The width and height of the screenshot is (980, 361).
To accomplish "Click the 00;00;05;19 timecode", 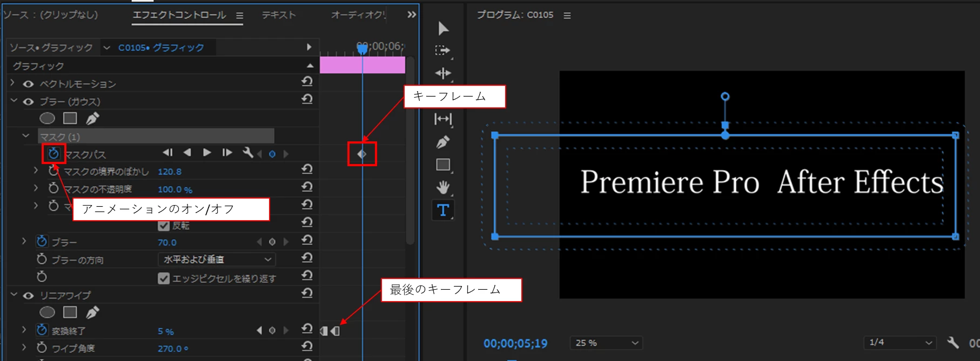I will tap(515, 343).
